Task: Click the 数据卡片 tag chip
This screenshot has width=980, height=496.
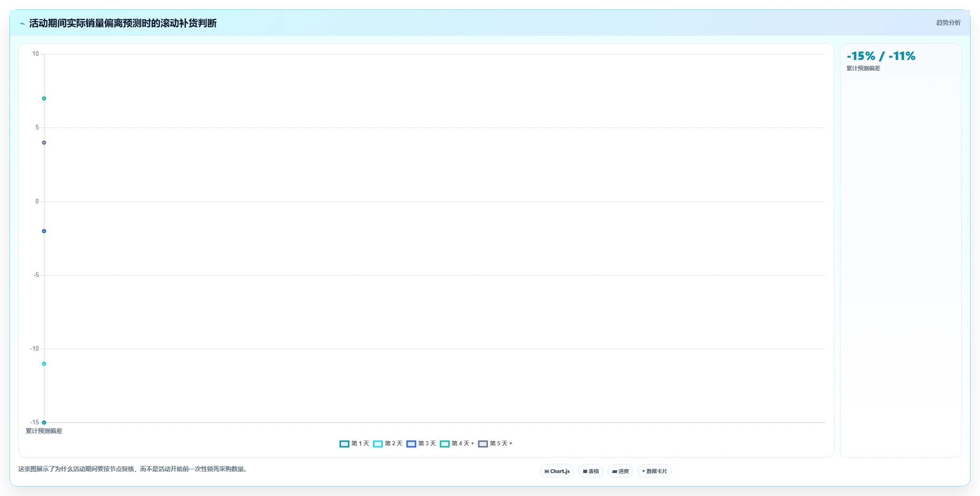Action: (x=654, y=471)
